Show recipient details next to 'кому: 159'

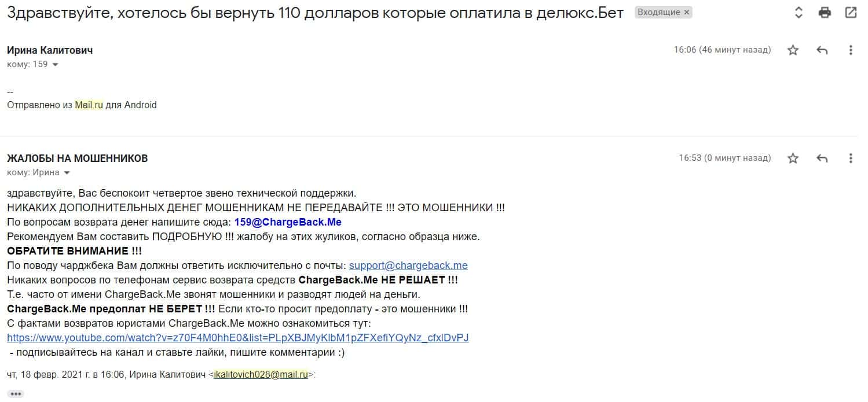click(56, 65)
